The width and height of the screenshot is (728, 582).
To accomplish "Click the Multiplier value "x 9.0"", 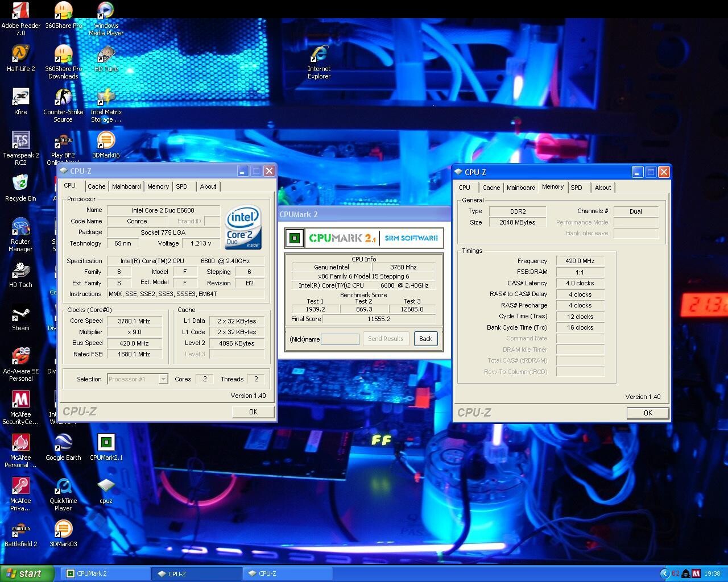I will 134,332.
